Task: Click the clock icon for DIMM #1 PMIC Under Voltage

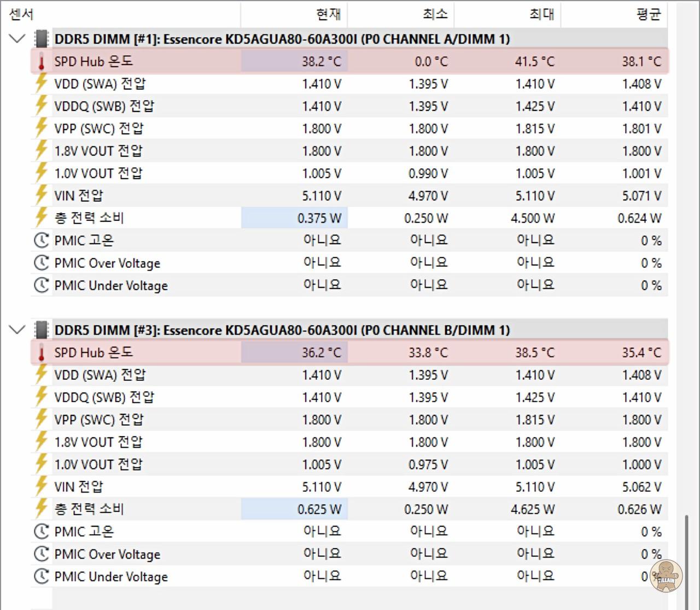Action: click(x=41, y=285)
